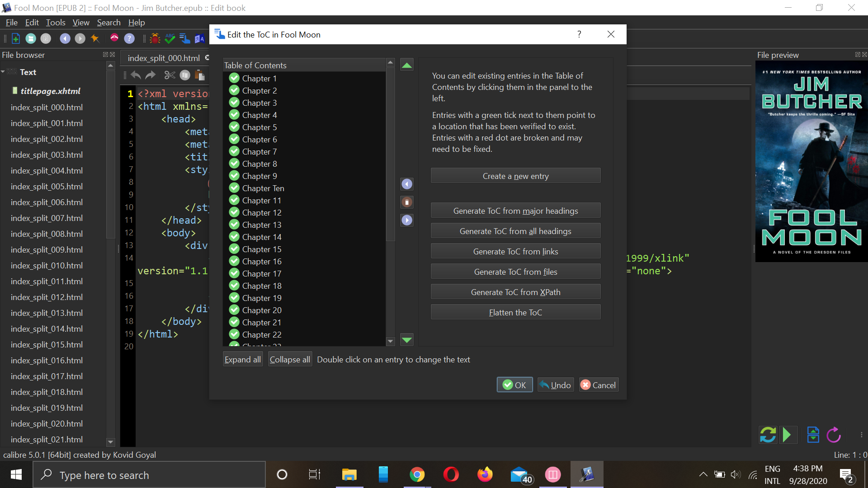Viewport: 868px width, 488px height.
Task: Indent ToC entry with right arrow icon
Action: pyautogui.click(x=406, y=220)
